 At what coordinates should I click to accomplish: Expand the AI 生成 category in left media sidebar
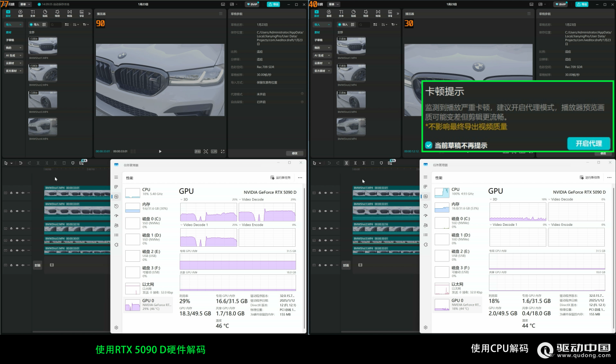click(14, 55)
